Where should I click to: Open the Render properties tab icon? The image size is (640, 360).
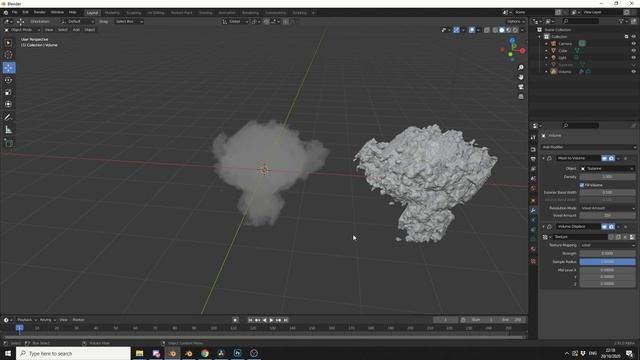[533, 149]
